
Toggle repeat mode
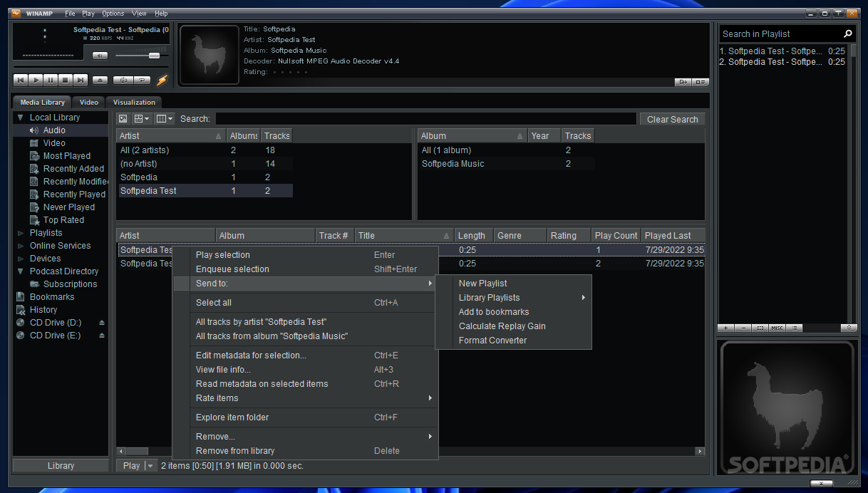142,81
